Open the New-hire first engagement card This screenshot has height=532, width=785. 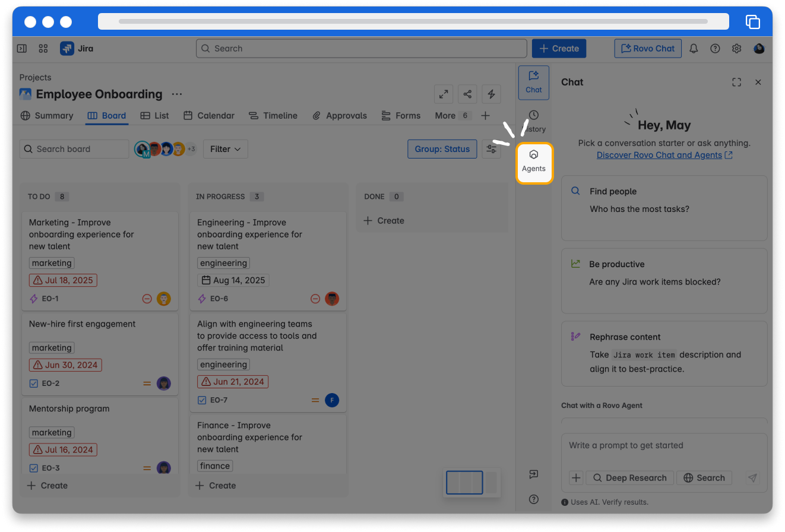point(100,354)
